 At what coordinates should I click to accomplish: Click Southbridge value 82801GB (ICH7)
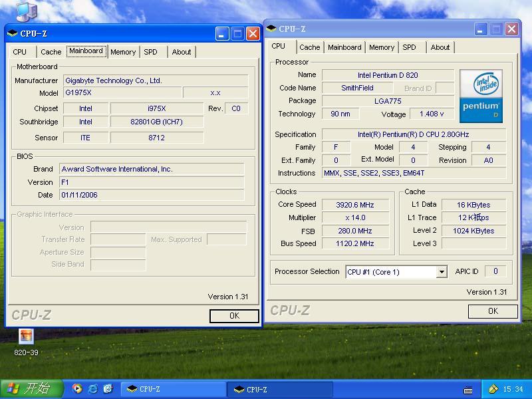157,122
